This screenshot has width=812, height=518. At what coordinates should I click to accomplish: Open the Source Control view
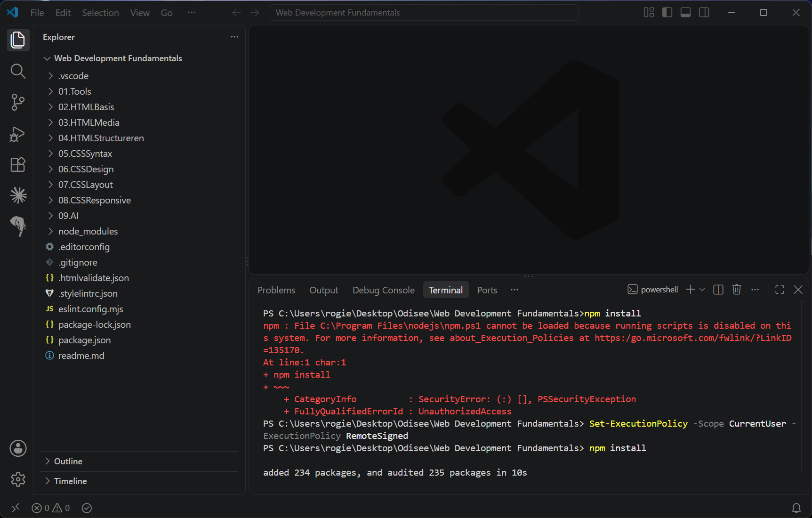click(x=18, y=102)
